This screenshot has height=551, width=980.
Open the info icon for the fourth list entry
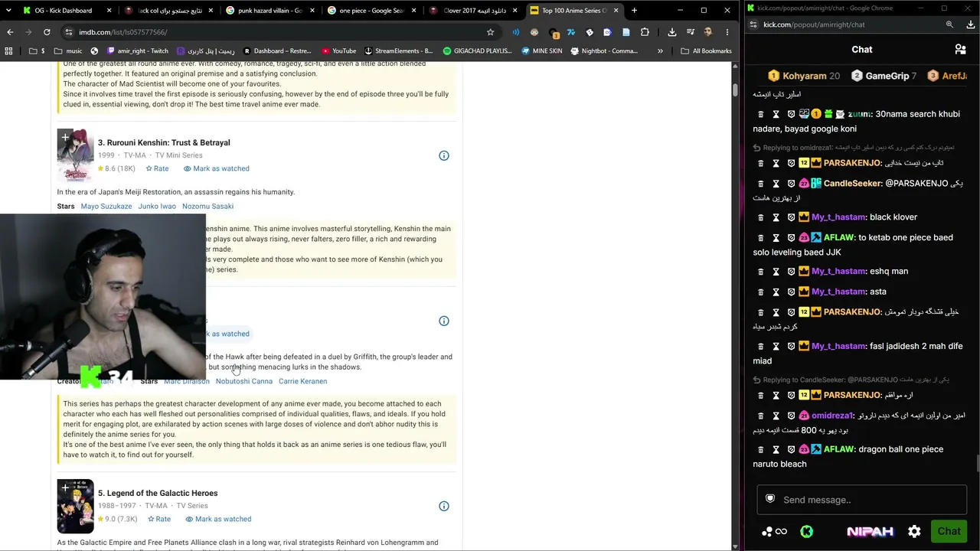[x=444, y=321]
